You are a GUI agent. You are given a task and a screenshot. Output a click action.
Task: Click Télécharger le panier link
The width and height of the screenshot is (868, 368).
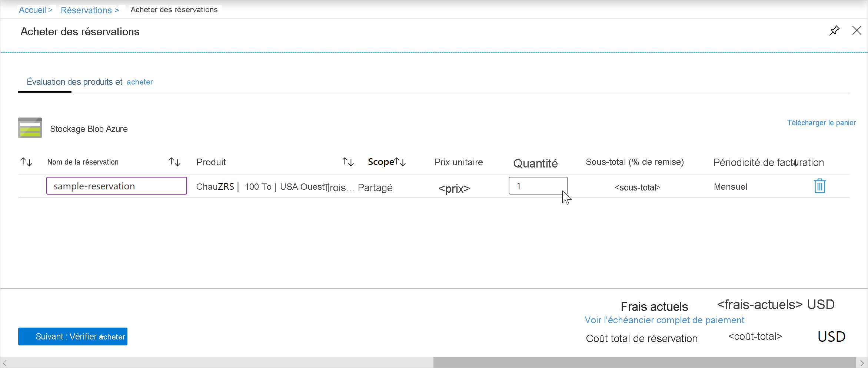pyautogui.click(x=821, y=123)
